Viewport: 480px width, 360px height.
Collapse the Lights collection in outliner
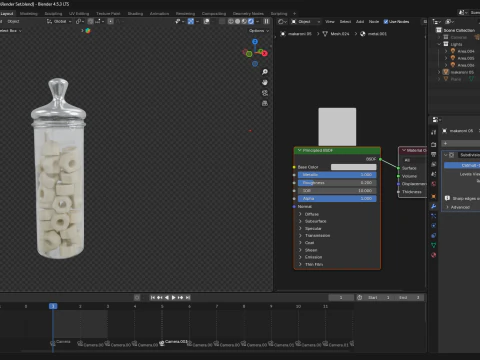[x=439, y=44]
